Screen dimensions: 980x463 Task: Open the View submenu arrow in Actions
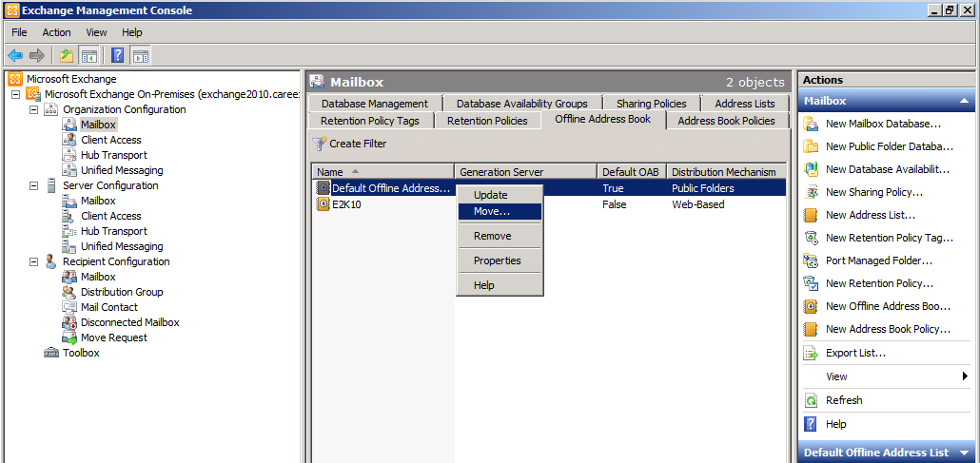pyautogui.click(x=965, y=376)
